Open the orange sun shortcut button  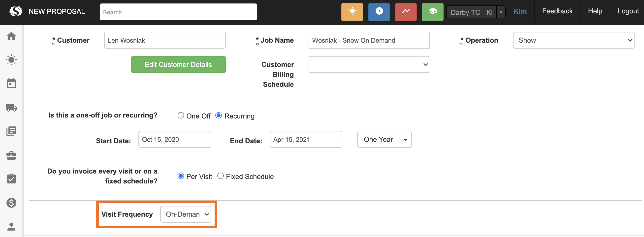pyautogui.click(x=352, y=12)
